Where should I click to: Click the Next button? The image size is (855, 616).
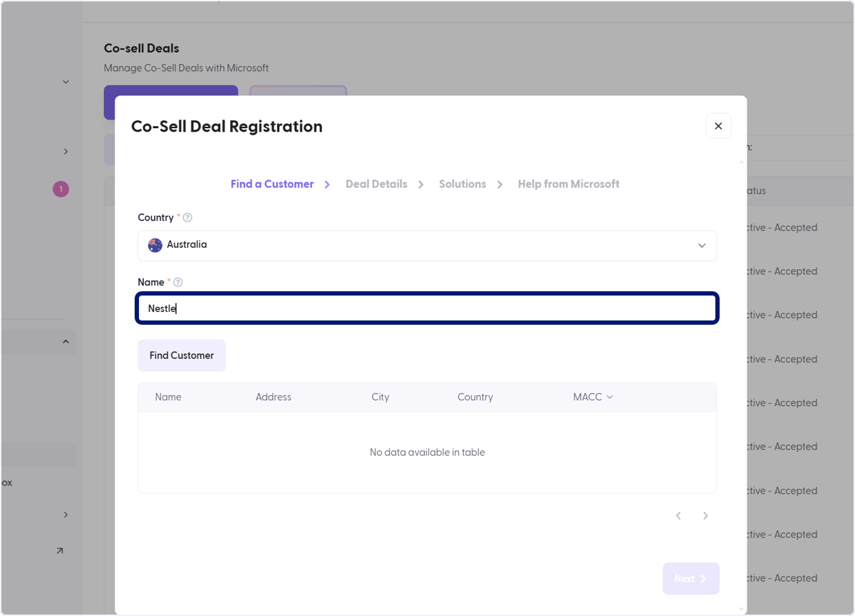click(x=690, y=578)
